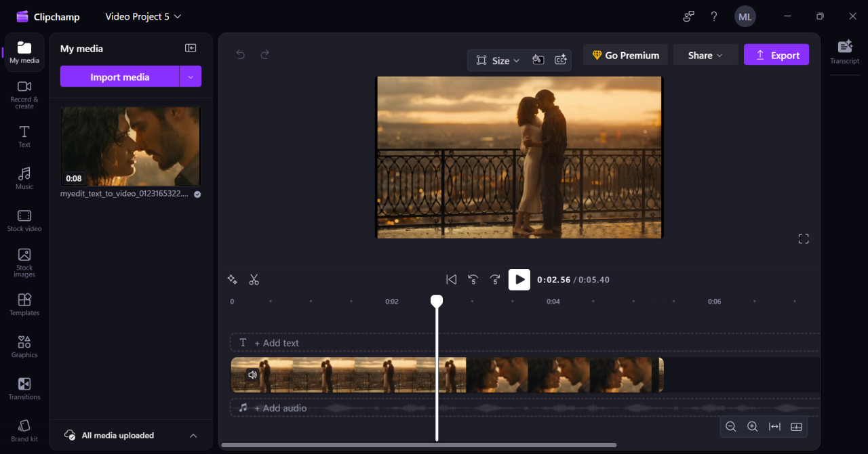Screen dimensions: 868x454
Task: Open the help question mark icon
Action: (714, 16)
